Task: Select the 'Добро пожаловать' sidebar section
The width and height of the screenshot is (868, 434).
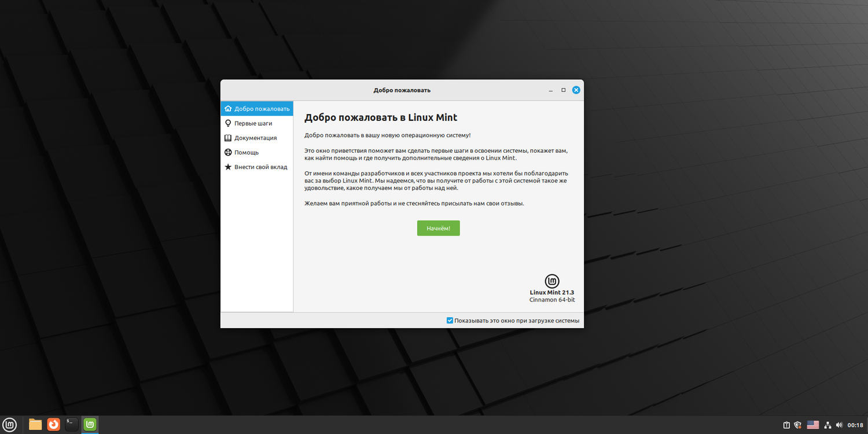Action: point(257,109)
